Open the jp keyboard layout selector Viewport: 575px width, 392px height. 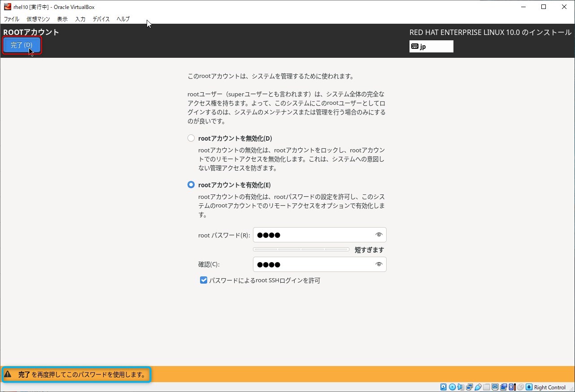tap(431, 47)
